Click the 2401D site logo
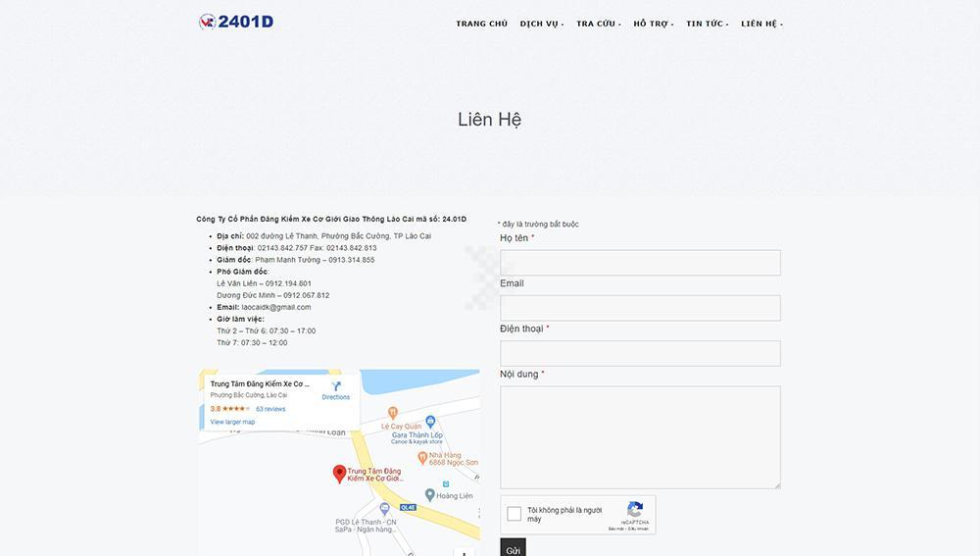The width and height of the screenshot is (980, 556). click(x=236, y=22)
